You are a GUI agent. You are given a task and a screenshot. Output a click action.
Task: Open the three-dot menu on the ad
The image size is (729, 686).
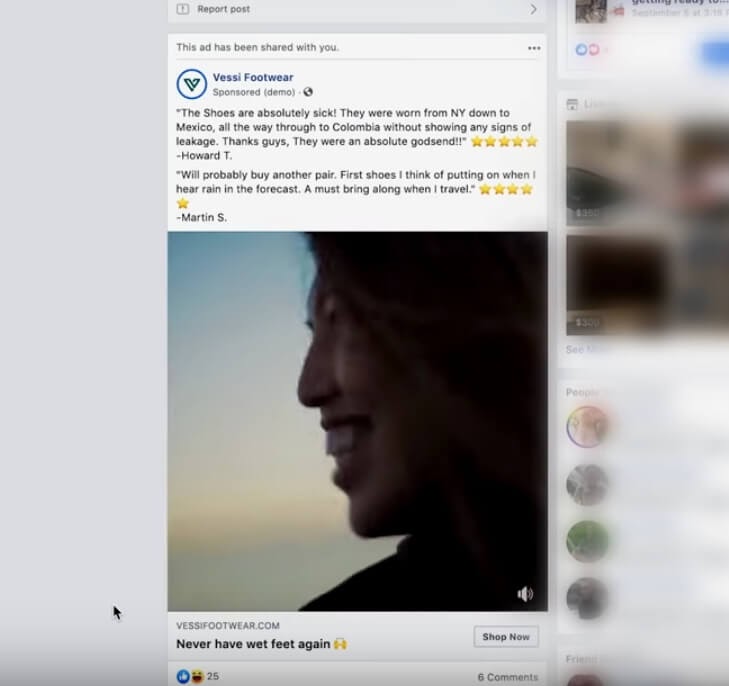point(534,48)
